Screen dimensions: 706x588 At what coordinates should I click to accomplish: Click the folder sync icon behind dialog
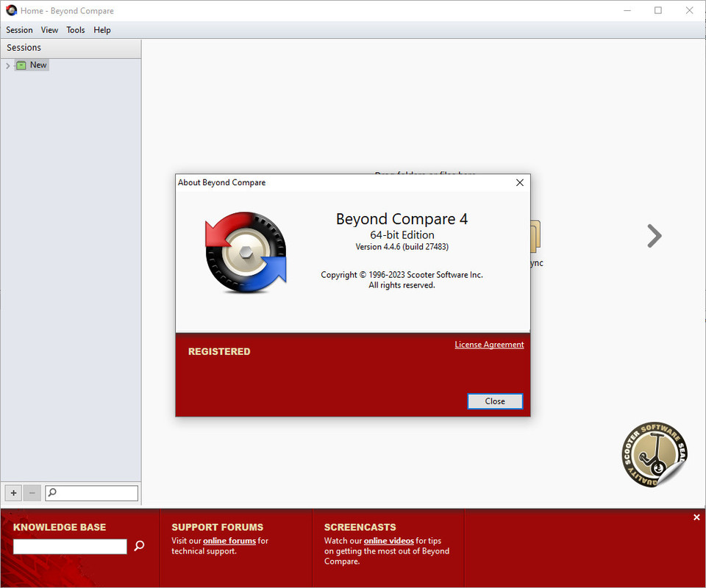[x=535, y=236]
